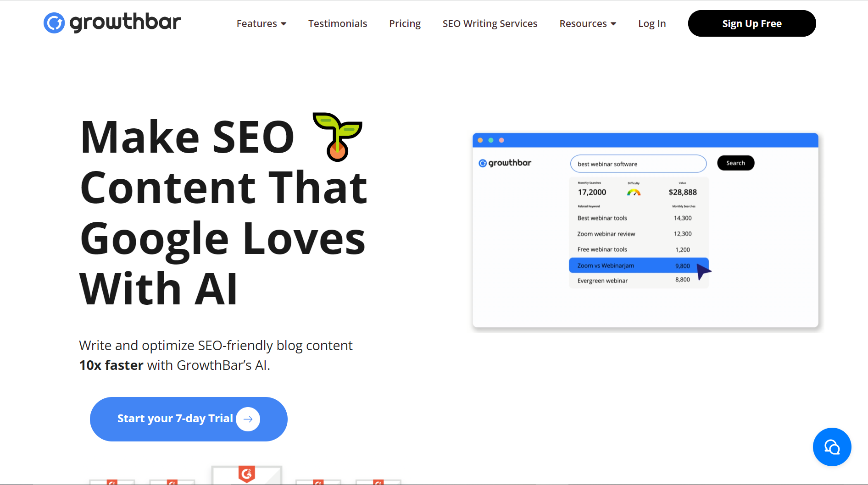Click the 17,2000 monthly searches figure
Screen dimensions: 868x485
coord(592,192)
